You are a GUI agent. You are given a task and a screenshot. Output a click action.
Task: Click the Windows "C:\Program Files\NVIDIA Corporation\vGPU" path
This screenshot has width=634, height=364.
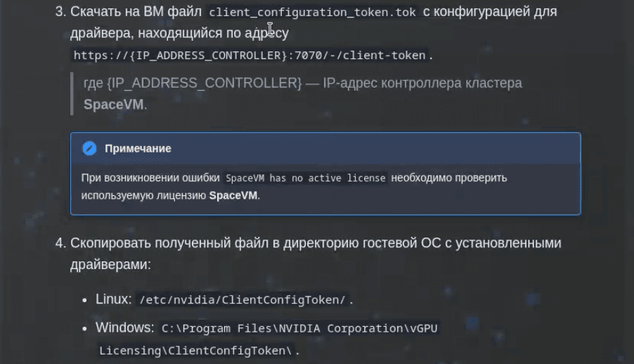(300, 328)
